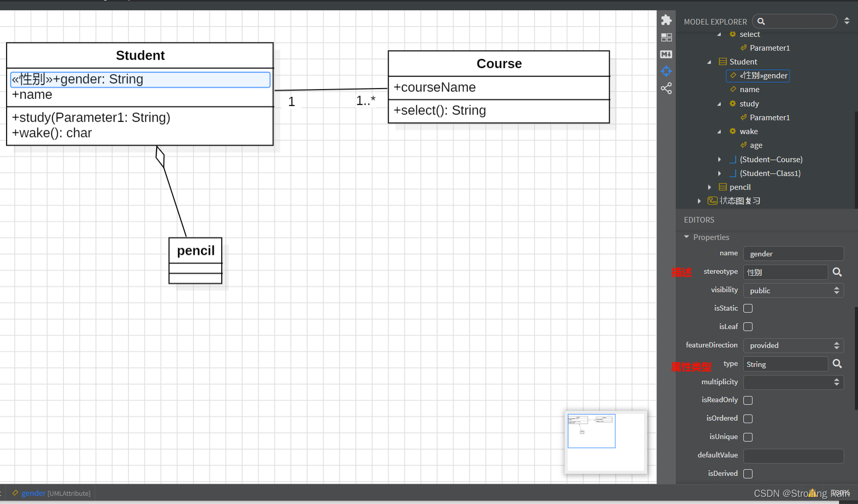Open the featureDirection dropdown showing provided
The image size is (858, 504).
pyautogui.click(x=793, y=345)
